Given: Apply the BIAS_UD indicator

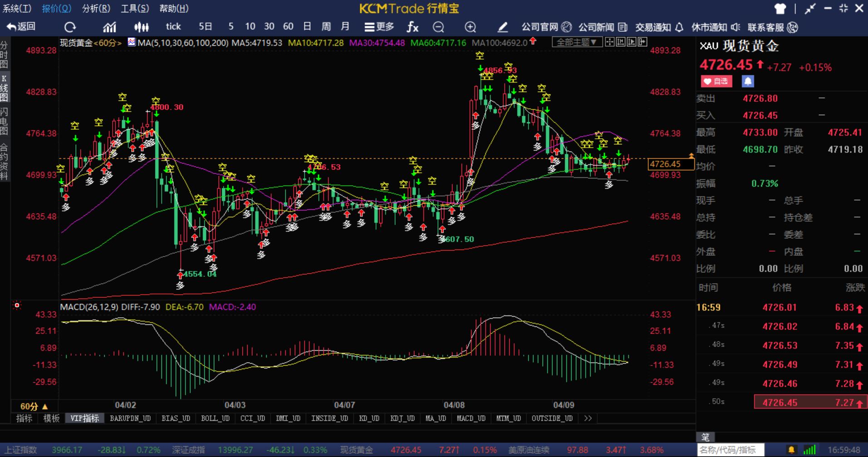Looking at the screenshot, I should click(x=176, y=418).
